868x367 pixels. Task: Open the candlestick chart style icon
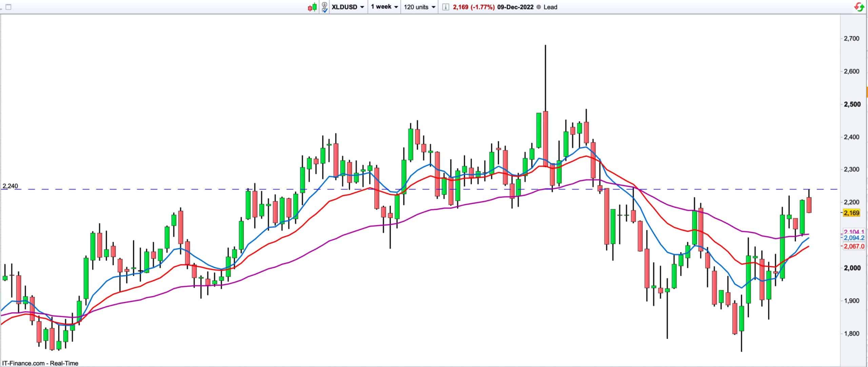pos(312,7)
